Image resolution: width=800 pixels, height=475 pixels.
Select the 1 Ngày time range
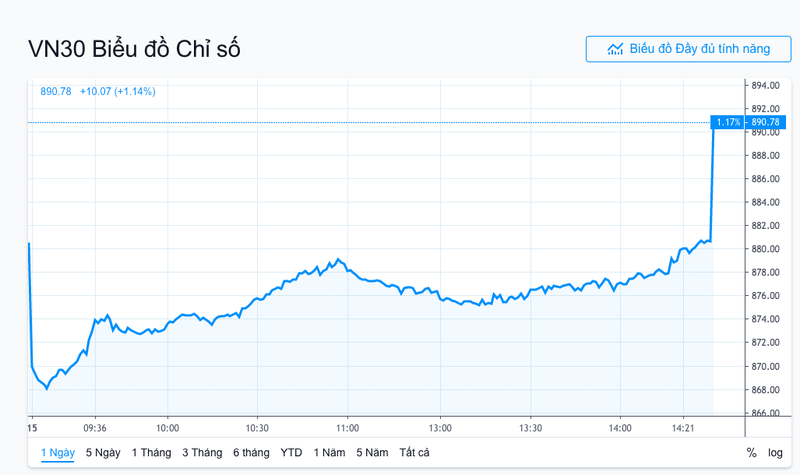[58, 452]
